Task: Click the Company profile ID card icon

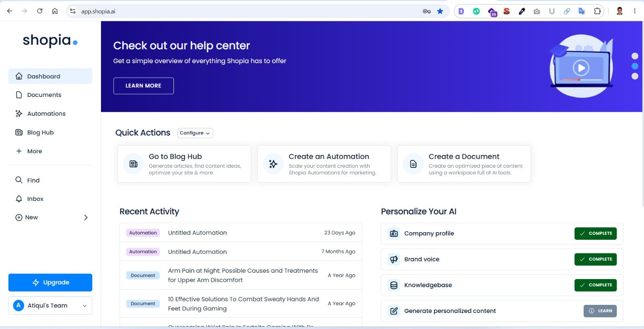Action: pos(394,234)
